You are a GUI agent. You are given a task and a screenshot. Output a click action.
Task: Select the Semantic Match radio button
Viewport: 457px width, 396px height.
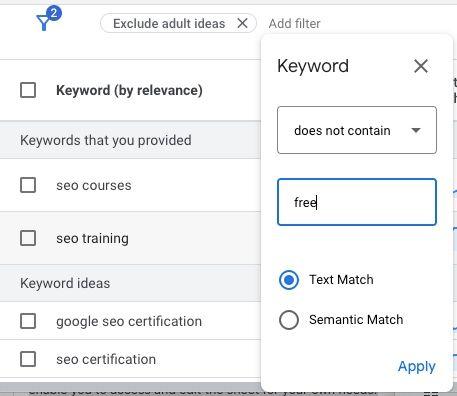tap(289, 320)
